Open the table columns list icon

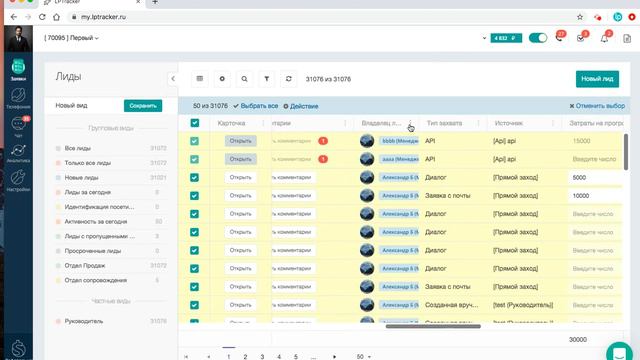(x=200, y=79)
